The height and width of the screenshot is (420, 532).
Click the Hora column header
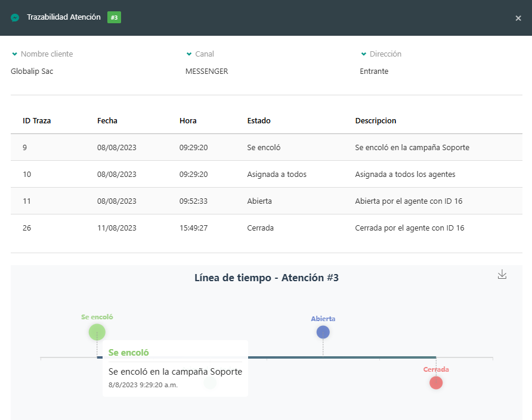point(188,120)
